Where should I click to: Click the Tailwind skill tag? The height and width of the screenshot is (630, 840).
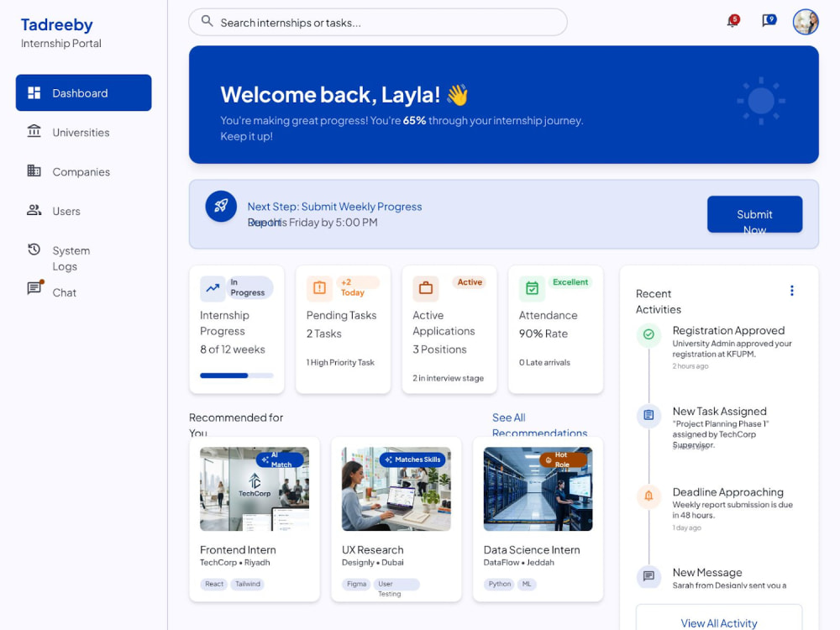[x=248, y=584]
